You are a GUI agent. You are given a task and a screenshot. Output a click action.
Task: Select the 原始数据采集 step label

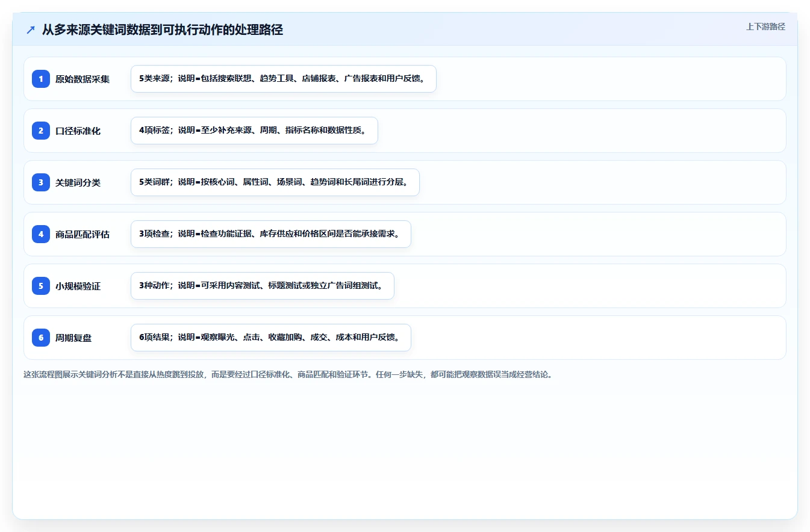tap(83, 79)
